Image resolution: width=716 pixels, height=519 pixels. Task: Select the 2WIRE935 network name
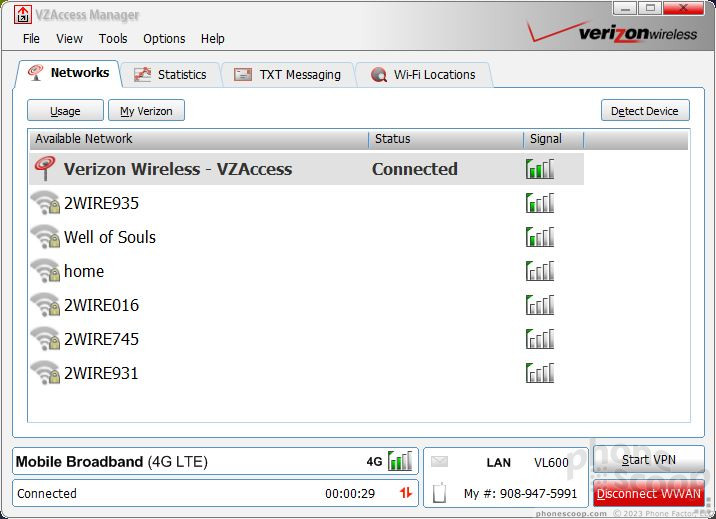[101, 203]
